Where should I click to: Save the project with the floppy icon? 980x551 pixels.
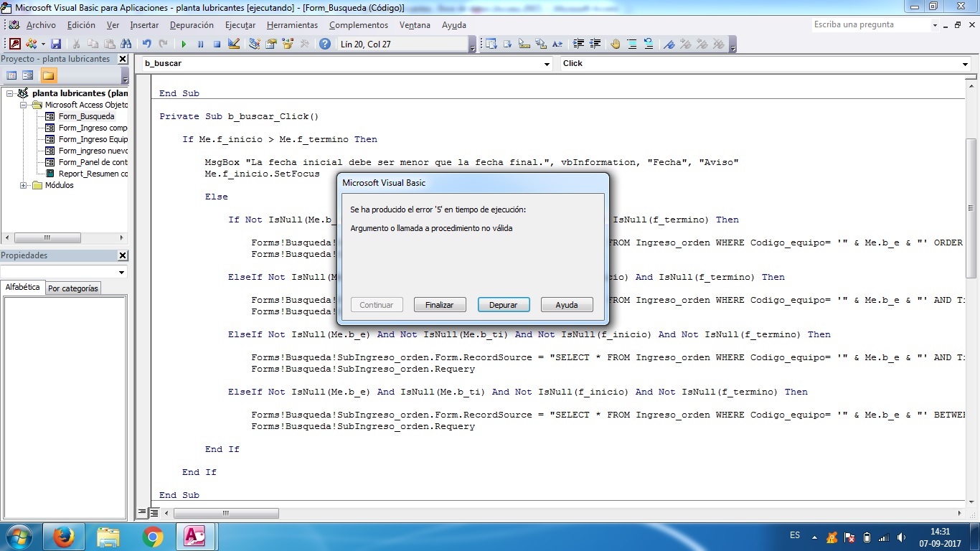point(56,44)
